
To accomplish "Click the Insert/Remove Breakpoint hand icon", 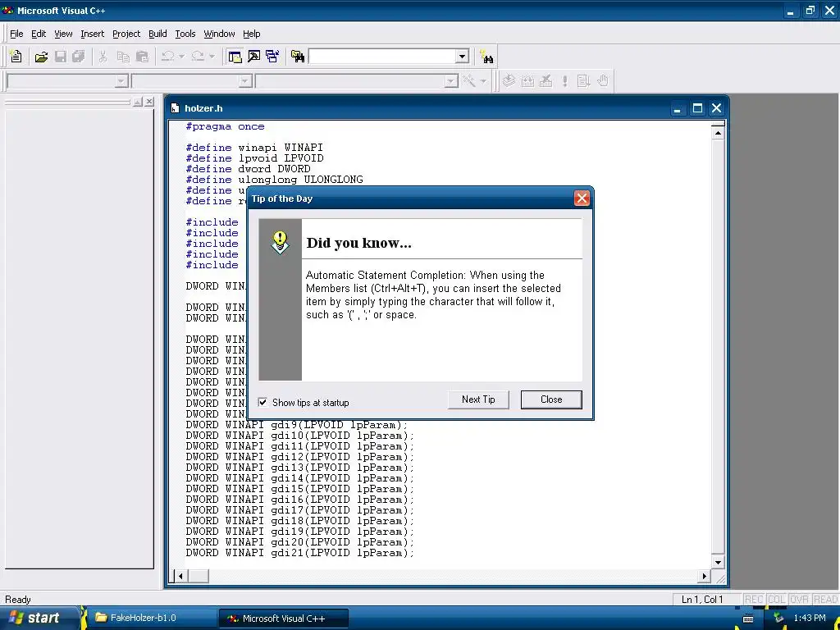I will pos(603,81).
